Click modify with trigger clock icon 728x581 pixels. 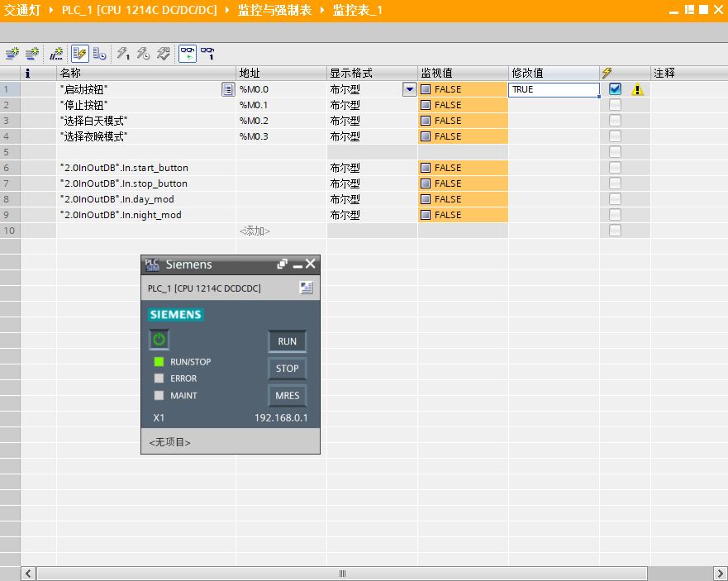(x=143, y=54)
